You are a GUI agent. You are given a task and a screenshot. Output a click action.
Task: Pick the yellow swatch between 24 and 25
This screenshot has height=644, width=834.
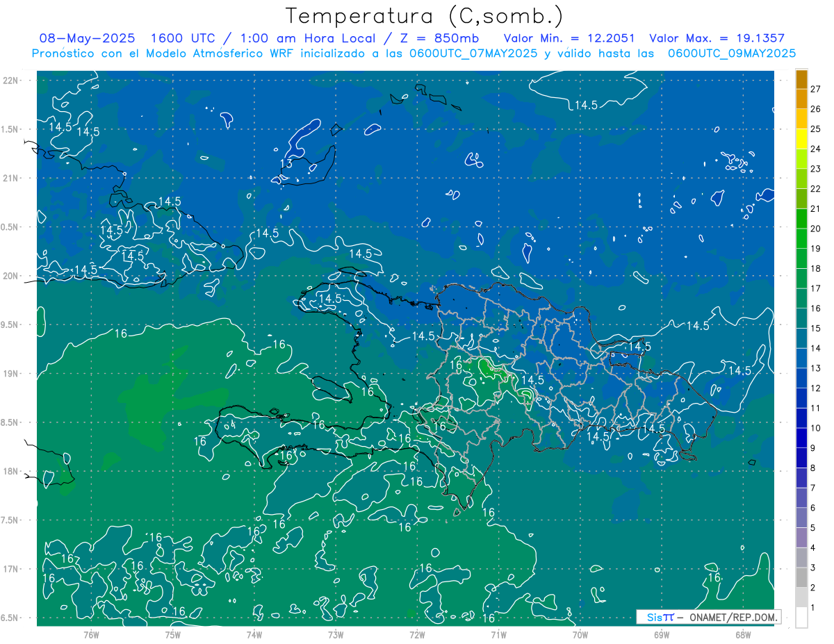click(801, 139)
